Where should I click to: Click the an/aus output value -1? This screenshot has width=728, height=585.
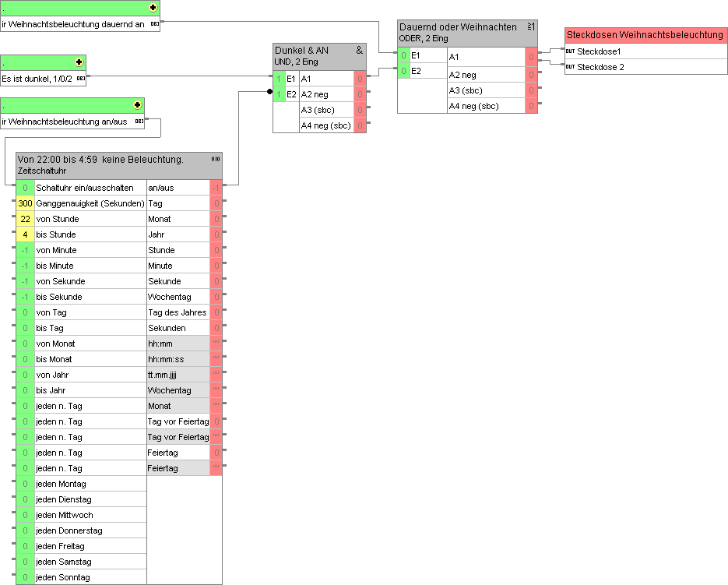click(x=216, y=188)
